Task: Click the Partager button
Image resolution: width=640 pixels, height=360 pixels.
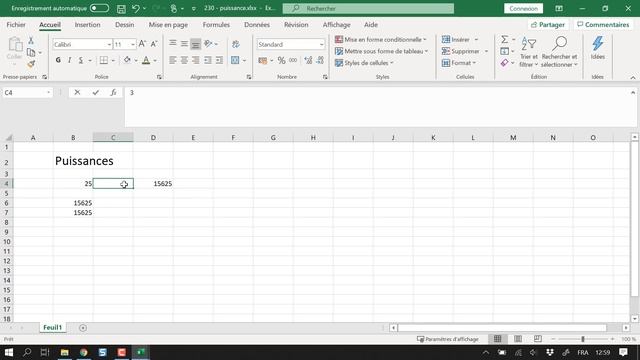Action: tap(548, 25)
